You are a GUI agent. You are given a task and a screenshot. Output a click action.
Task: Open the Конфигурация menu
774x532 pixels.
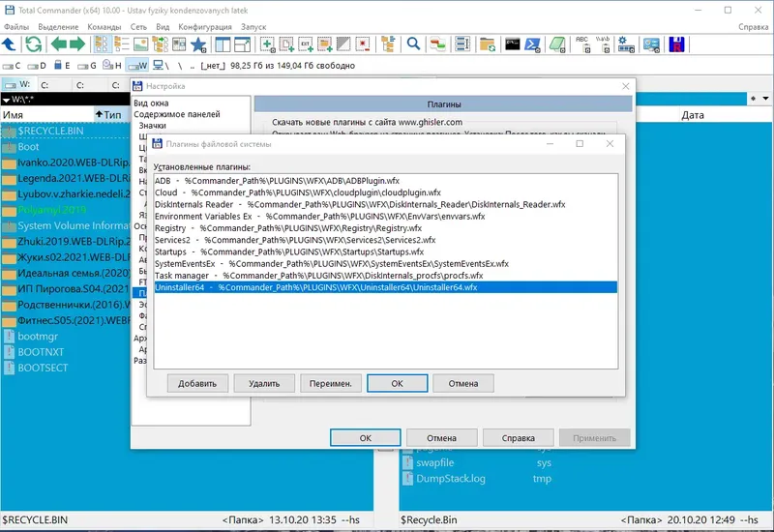(205, 27)
